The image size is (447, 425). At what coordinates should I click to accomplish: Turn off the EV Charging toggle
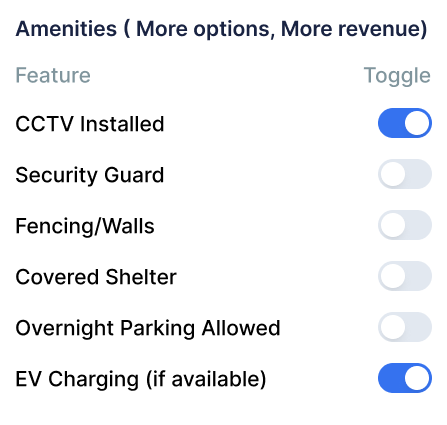(405, 378)
